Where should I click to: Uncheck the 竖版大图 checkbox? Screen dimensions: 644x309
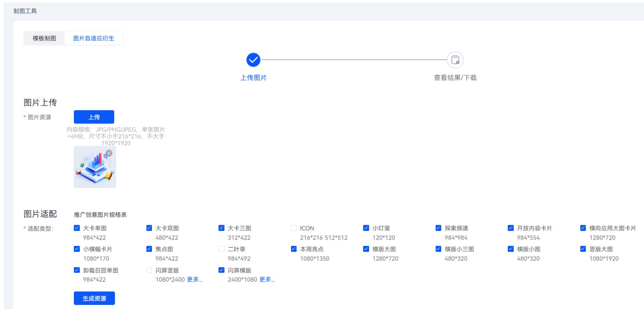click(x=583, y=249)
